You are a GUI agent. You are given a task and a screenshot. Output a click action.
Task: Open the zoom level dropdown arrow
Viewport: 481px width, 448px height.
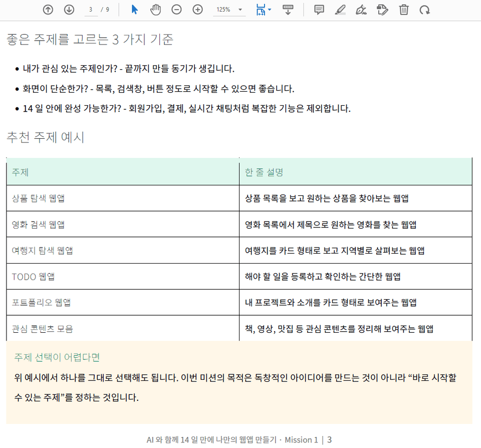[x=241, y=10]
